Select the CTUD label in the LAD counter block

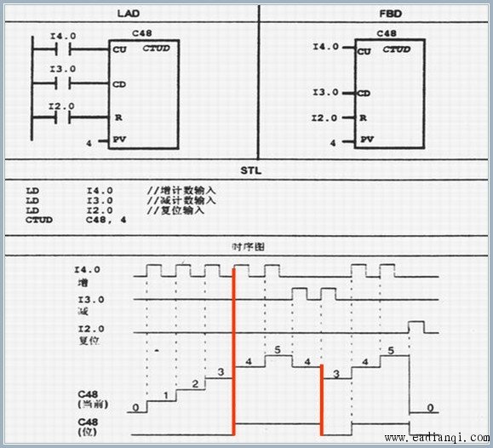coord(157,49)
